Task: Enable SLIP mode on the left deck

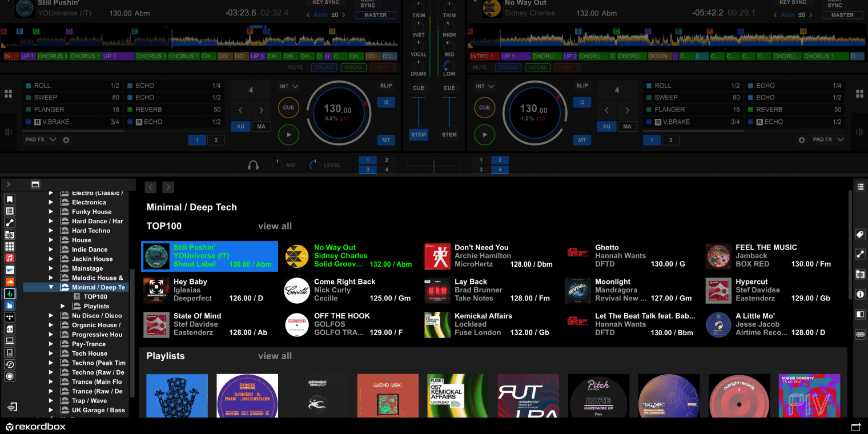Action: pos(386,85)
